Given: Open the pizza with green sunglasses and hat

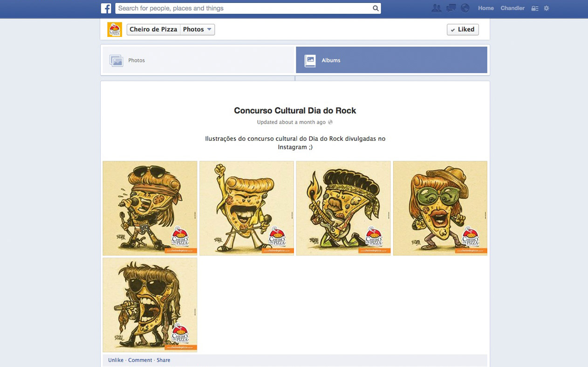Looking at the screenshot, I should 440,208.
